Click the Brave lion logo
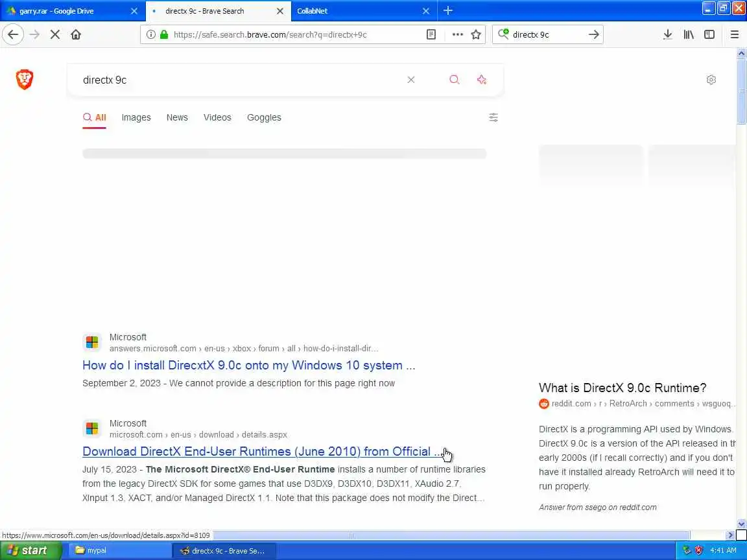The height and width of the screenshot is (560, 747). [x=24, y=79]
